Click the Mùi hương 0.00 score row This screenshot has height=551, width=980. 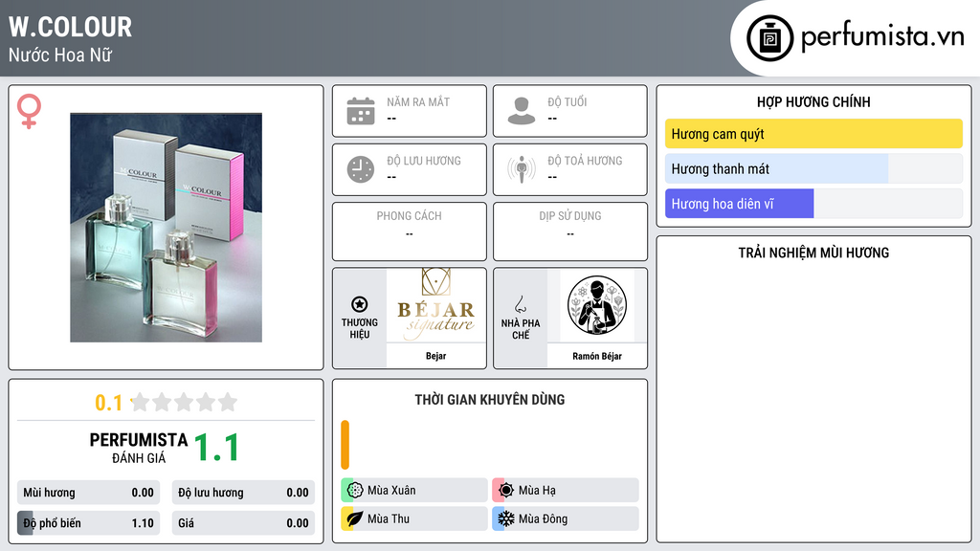coord(88,493)
